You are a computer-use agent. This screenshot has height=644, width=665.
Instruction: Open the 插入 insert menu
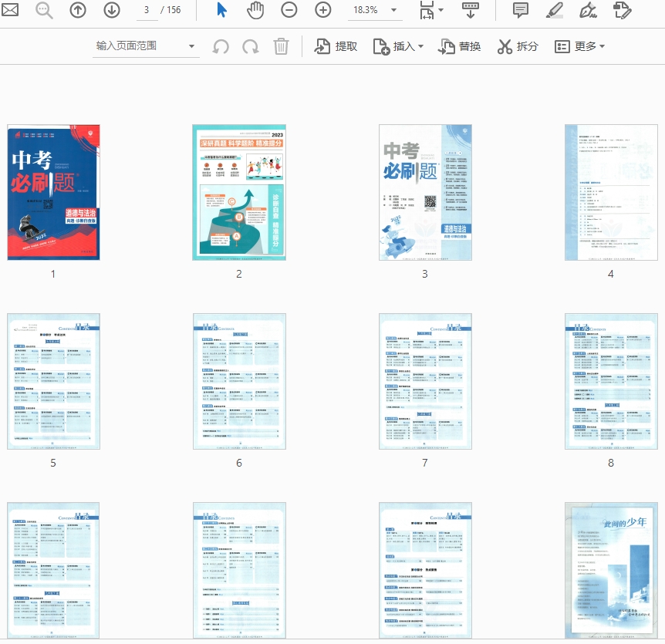398,46
